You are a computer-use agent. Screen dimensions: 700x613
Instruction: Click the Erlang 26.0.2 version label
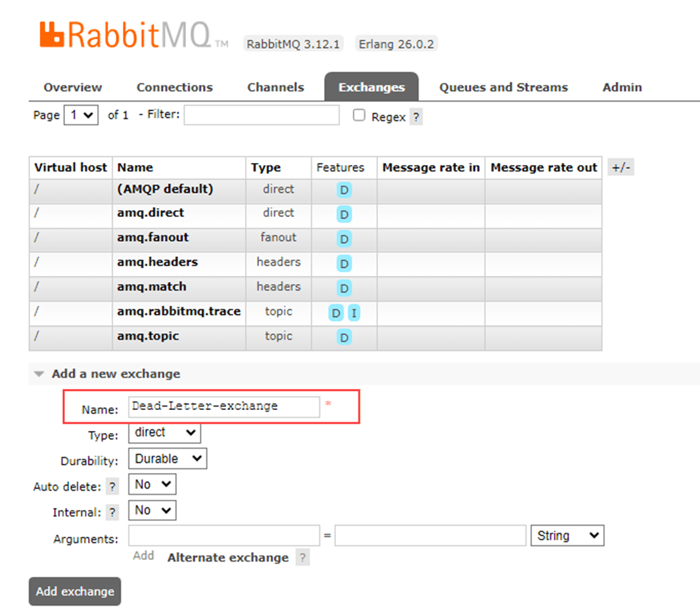tap(396, 44)
